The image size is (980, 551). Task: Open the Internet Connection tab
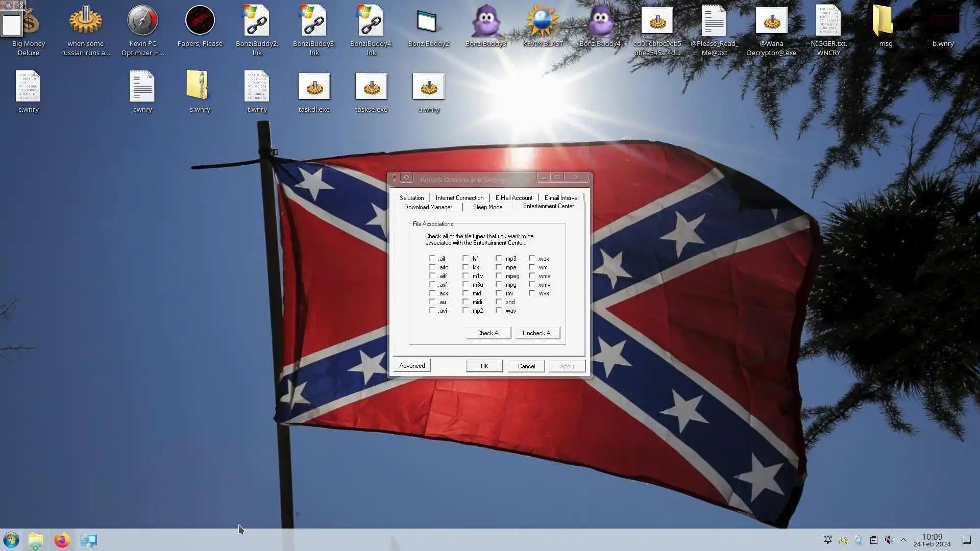459,198
